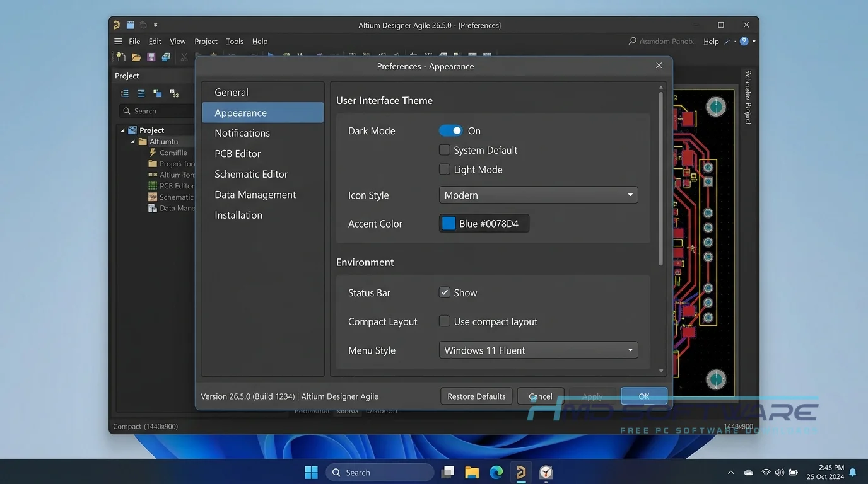Select the Altiumtu folder in the tree
This screenshot has height=484, width=868.
(x=164, y=142)
